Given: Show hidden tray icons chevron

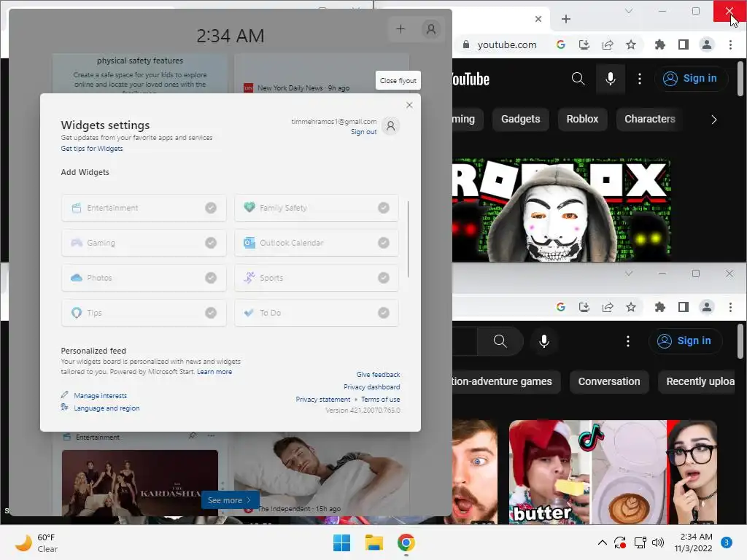Looking at the screenshot, I should [x=602, y=542].
